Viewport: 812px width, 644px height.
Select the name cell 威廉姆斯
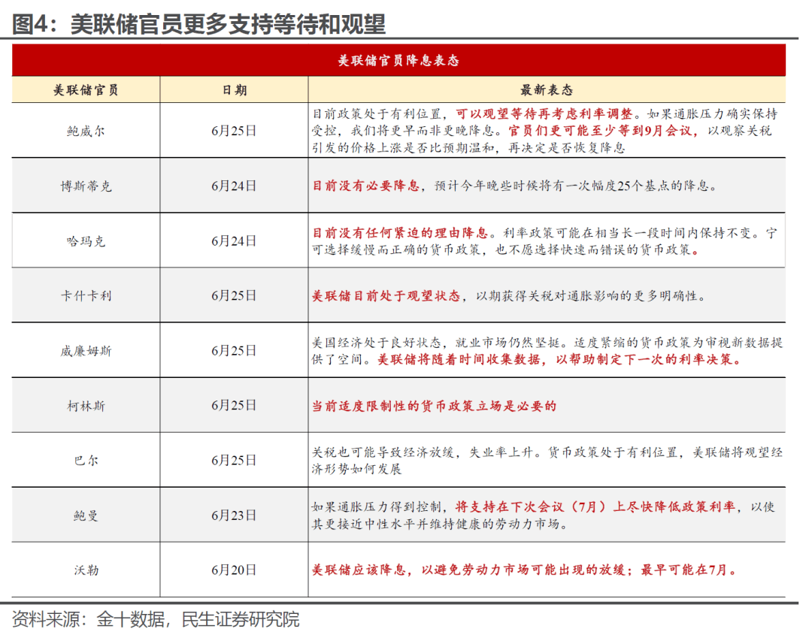tap(86, 351)
